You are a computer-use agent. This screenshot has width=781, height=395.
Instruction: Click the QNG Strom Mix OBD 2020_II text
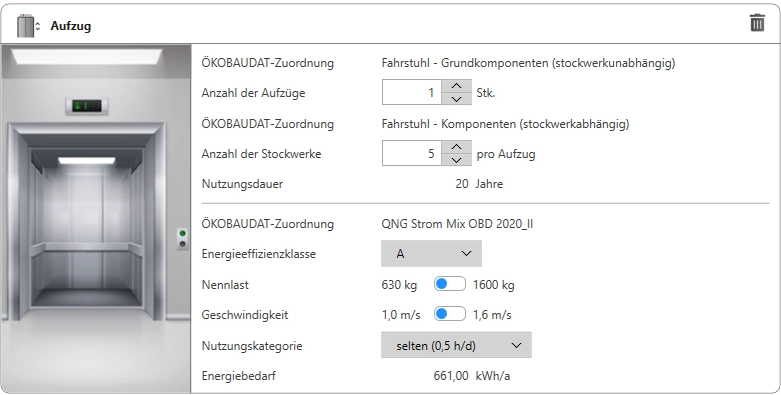coord(457,224)
